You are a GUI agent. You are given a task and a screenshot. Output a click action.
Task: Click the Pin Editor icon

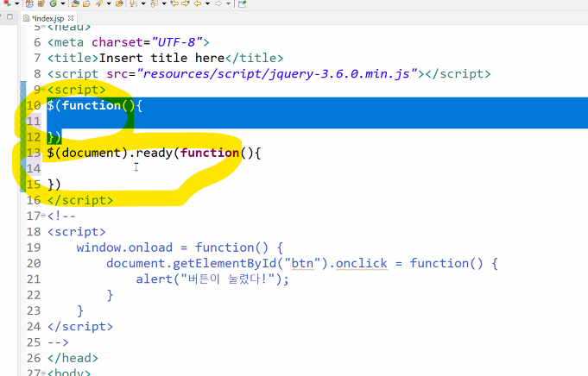click(x=242, y=3)
